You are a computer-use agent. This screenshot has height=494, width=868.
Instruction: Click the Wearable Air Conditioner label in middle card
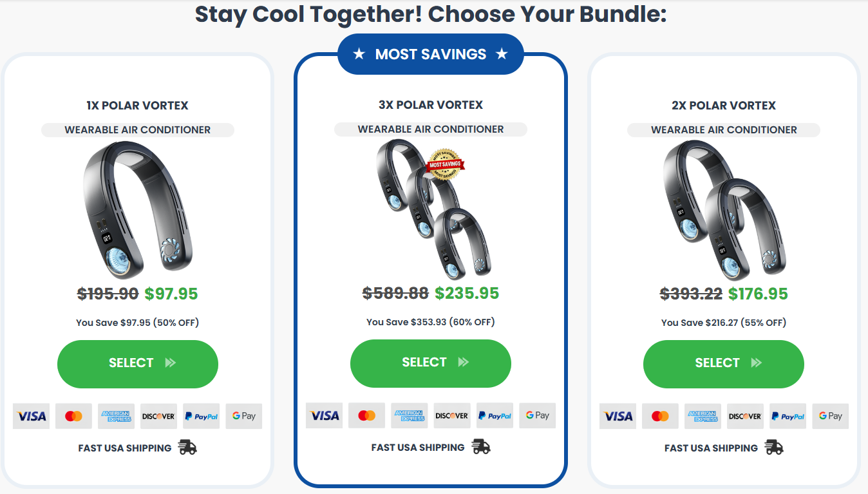pyautogui.click(x=430, y=129)
